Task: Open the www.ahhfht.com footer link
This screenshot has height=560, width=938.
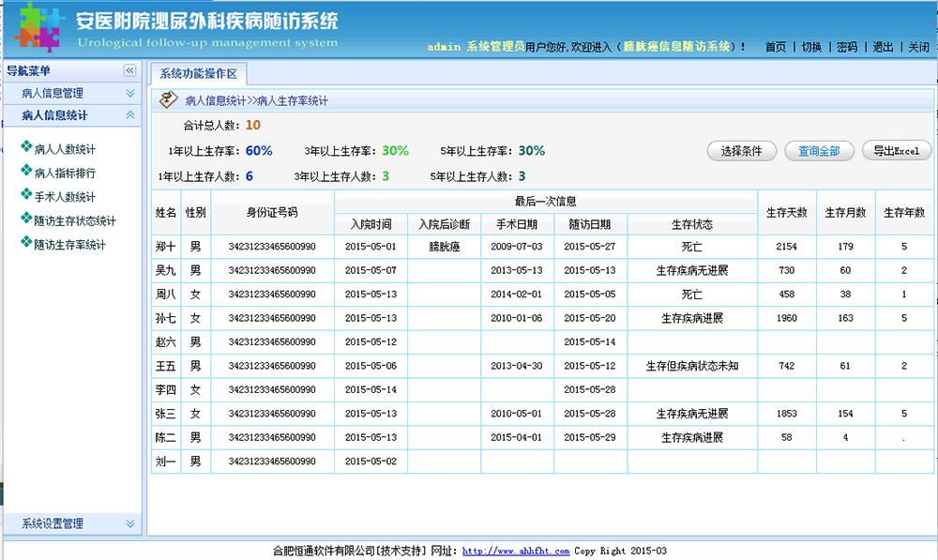Action: tap(516, 551)
